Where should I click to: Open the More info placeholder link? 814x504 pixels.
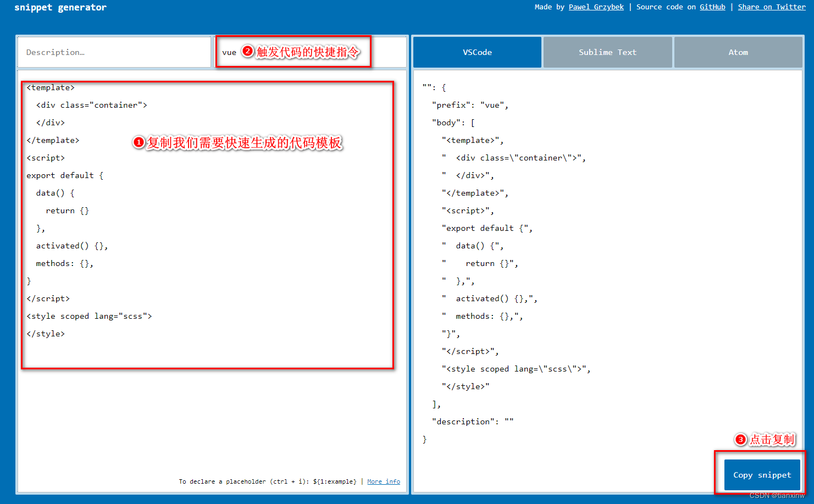click(x=384, y=481)
